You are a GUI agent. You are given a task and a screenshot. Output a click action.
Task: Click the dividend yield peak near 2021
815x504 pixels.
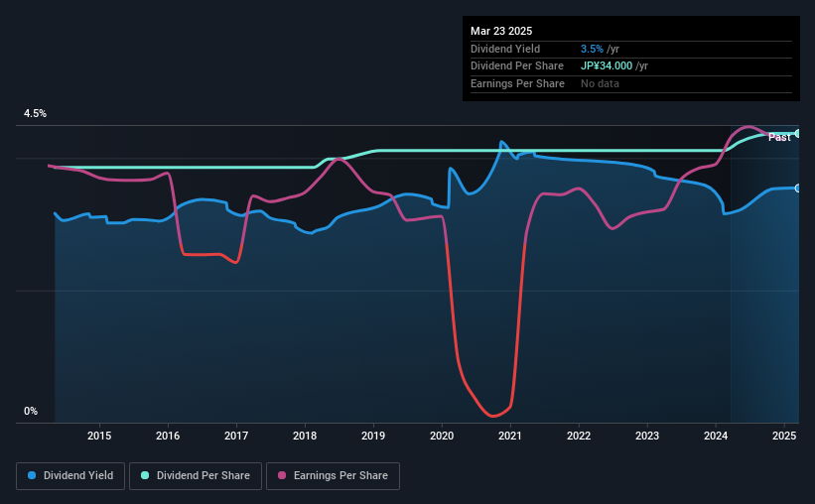click(x=501, y=142)
